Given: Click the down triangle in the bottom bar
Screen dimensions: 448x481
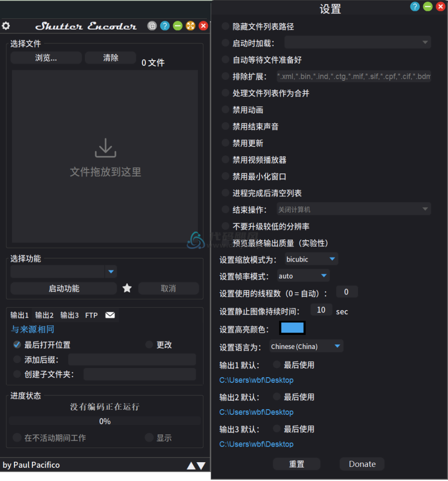Looking at the screenshot, I should click(x=201, y=465).
